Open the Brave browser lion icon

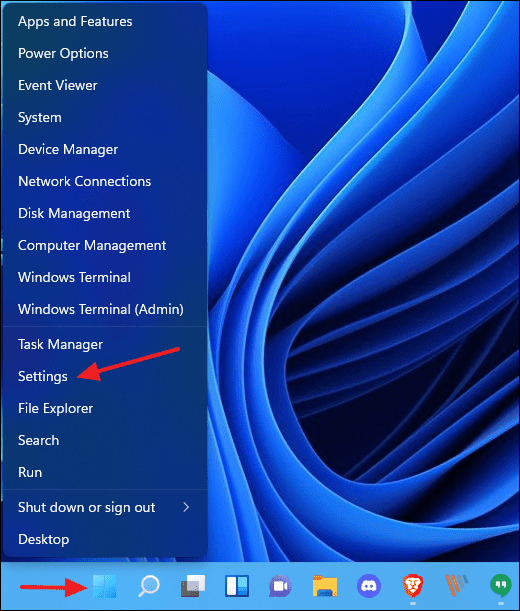pos(413,586)
